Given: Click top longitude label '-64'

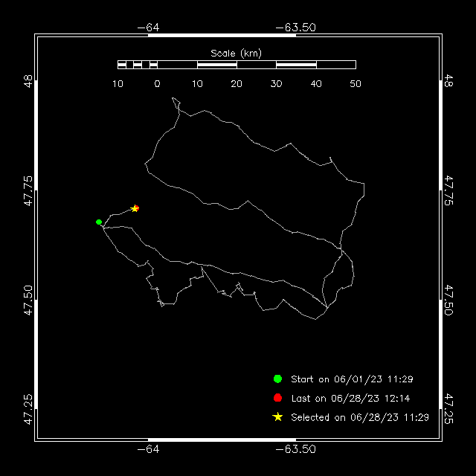Looking at the screenshot, I should tap(148, 28).
